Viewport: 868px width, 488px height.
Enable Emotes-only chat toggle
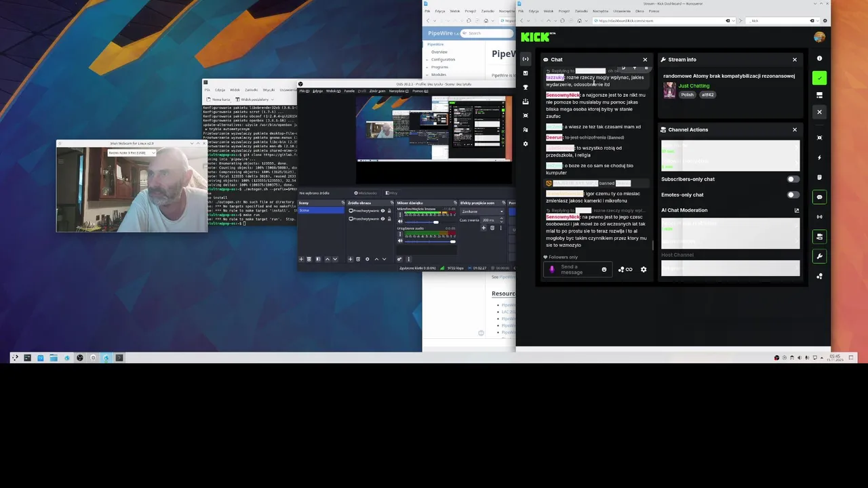pyautogui.click(x=792, y=195)
